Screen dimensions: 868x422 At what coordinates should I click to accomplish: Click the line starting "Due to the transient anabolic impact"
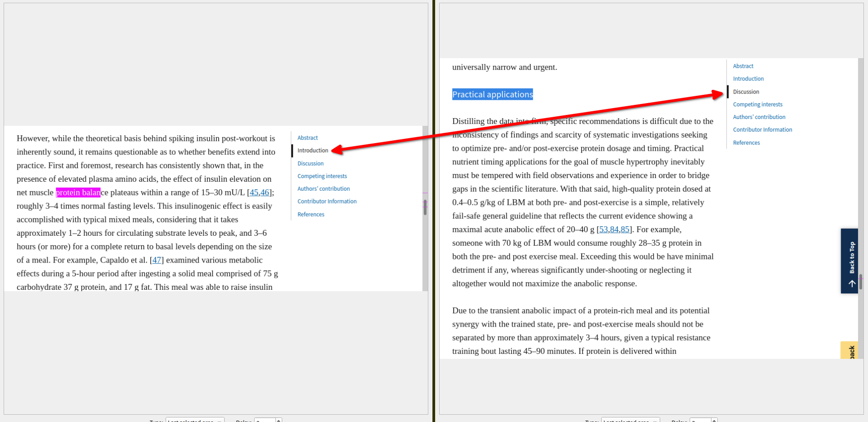(581, 311)
